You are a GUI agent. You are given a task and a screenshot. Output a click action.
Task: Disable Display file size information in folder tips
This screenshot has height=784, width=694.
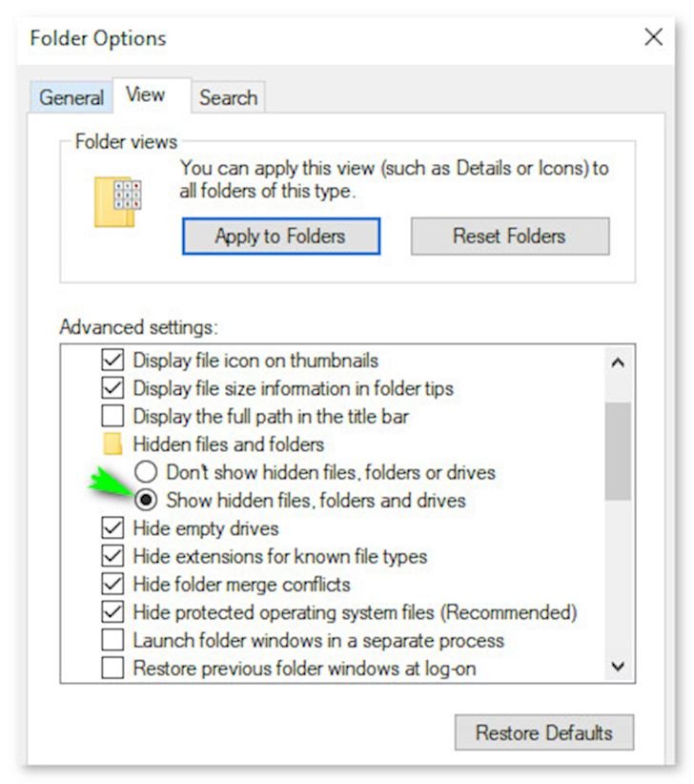113,388
